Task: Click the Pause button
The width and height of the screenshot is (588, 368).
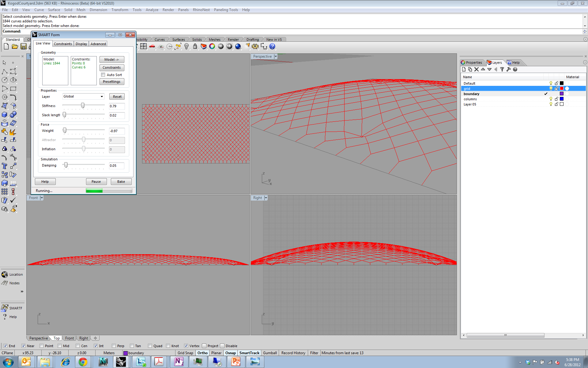Action: (96, 182)
